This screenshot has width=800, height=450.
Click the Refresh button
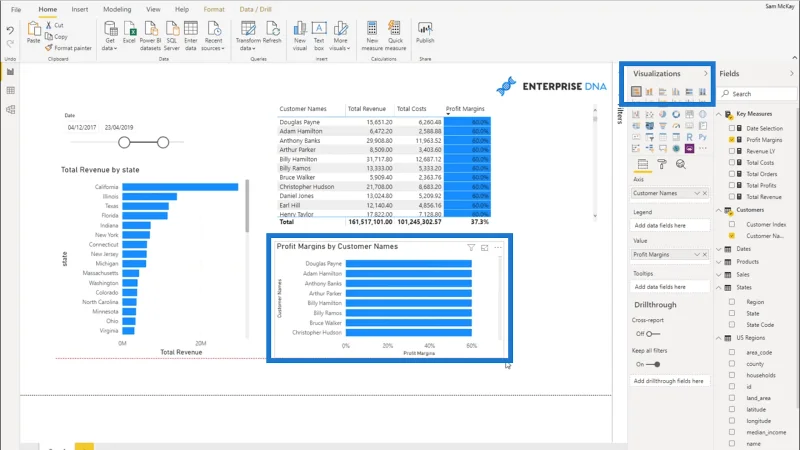(x=272, y=33)
